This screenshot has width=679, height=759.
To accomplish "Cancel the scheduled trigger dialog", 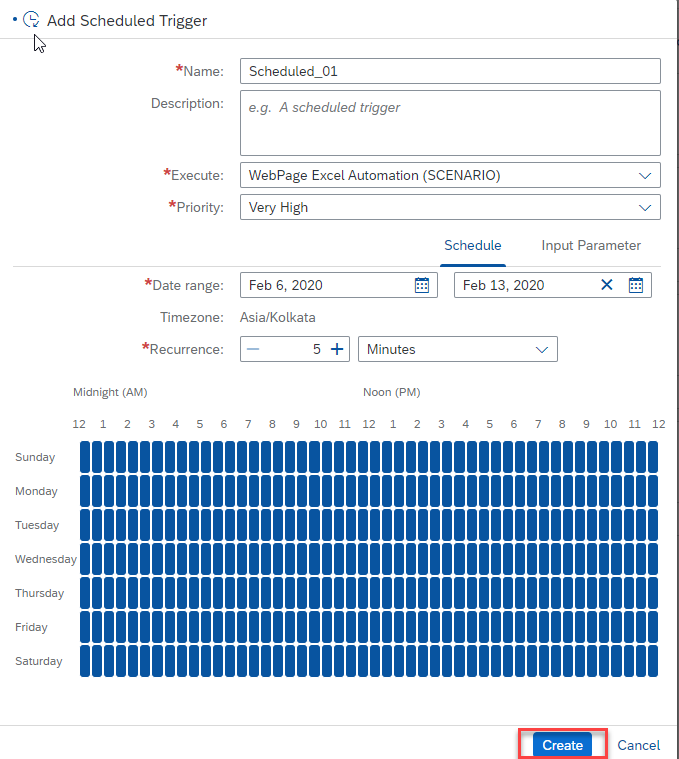I will coord(638,745).
